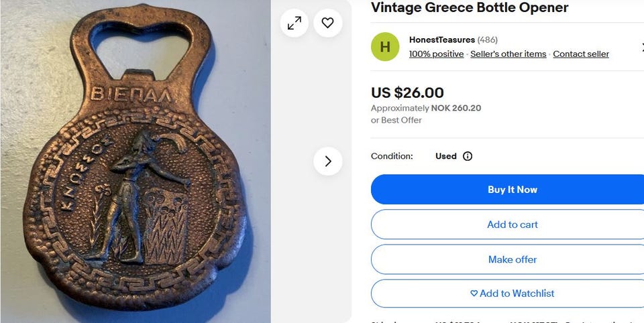Open the condition info icon beside Used
The width and height of the screenshot is (644, 323).
click(468, 156)
